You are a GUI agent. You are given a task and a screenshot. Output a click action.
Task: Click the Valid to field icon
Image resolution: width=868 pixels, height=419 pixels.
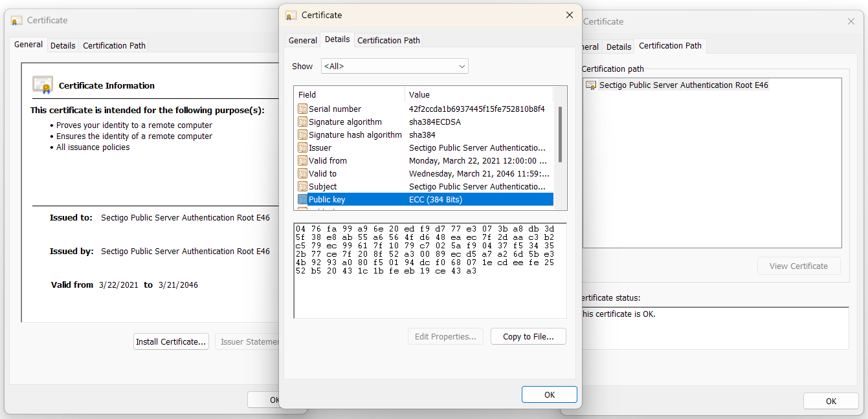(x=302, y=173)
